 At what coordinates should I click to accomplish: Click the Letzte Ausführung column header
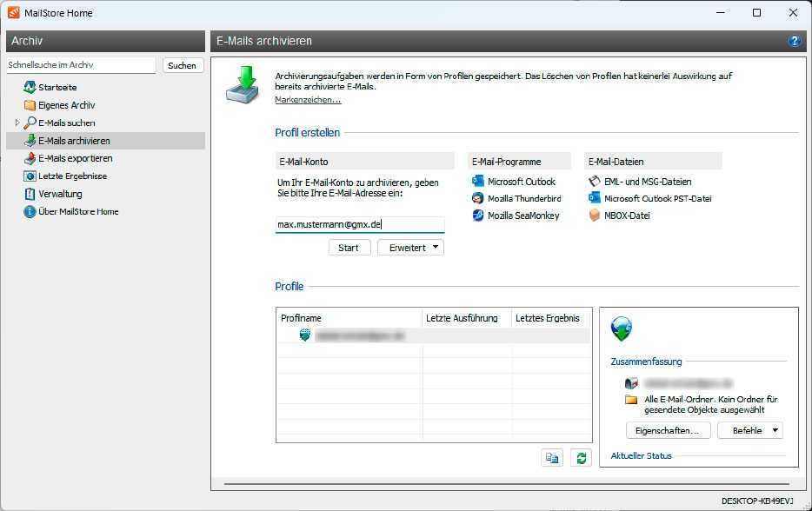[x=467, y=318]
